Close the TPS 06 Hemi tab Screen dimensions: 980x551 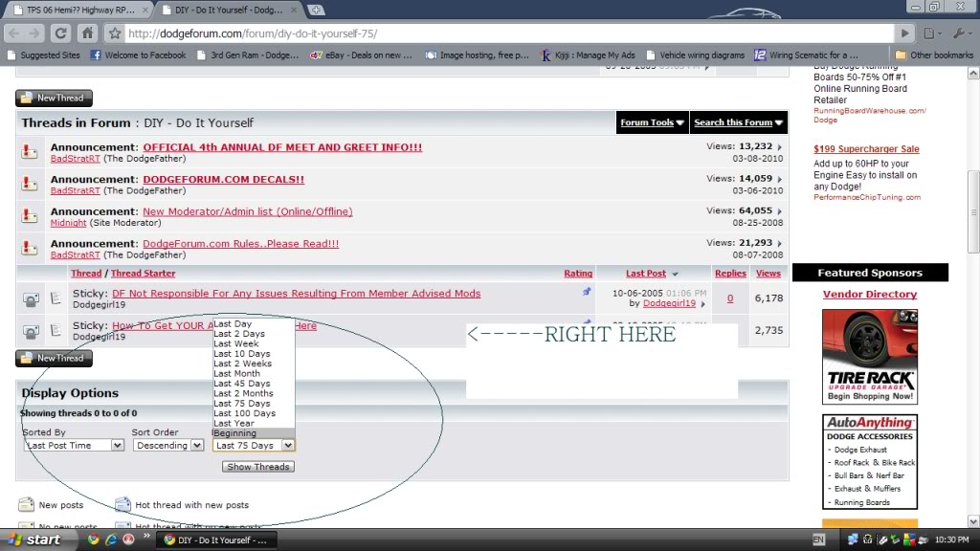(145, 10)
